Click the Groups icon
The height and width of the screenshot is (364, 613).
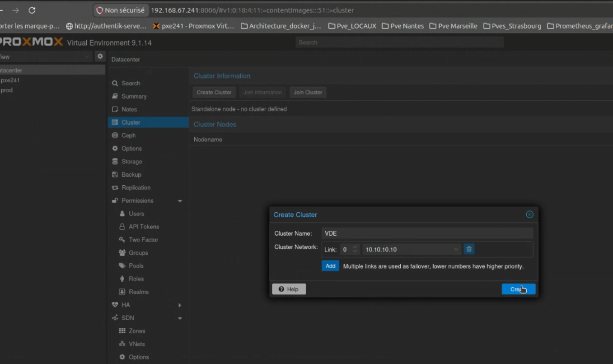pyautogui.click(x=122, y=253)
